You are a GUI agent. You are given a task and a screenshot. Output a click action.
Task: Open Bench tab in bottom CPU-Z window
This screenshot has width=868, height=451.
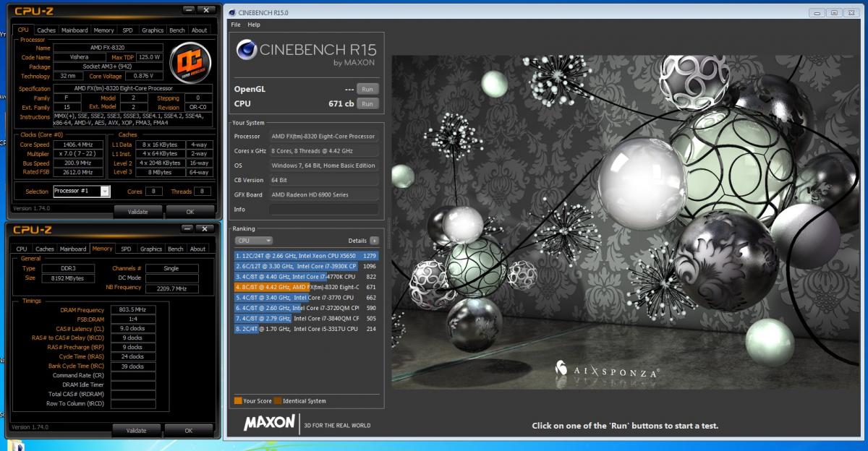tap(176, 249)
